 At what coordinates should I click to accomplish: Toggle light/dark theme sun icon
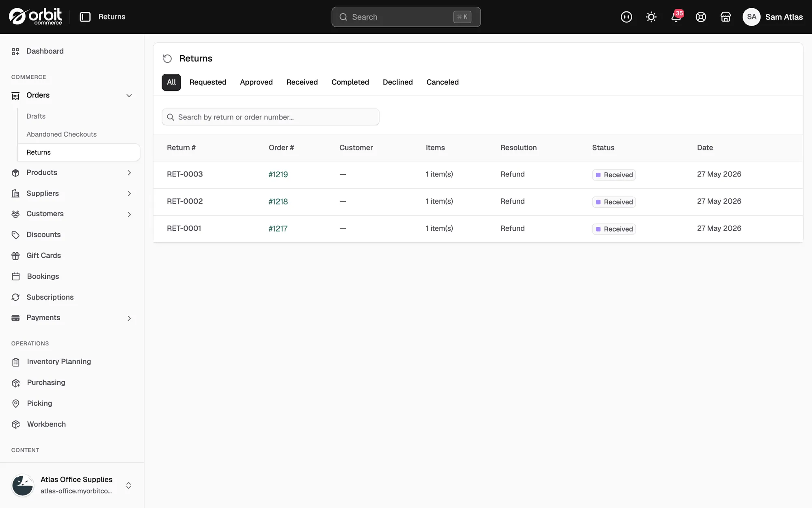point(651,17)
